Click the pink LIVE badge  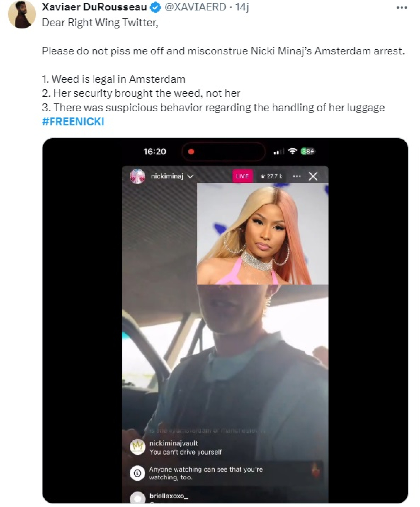click(242, 176)
